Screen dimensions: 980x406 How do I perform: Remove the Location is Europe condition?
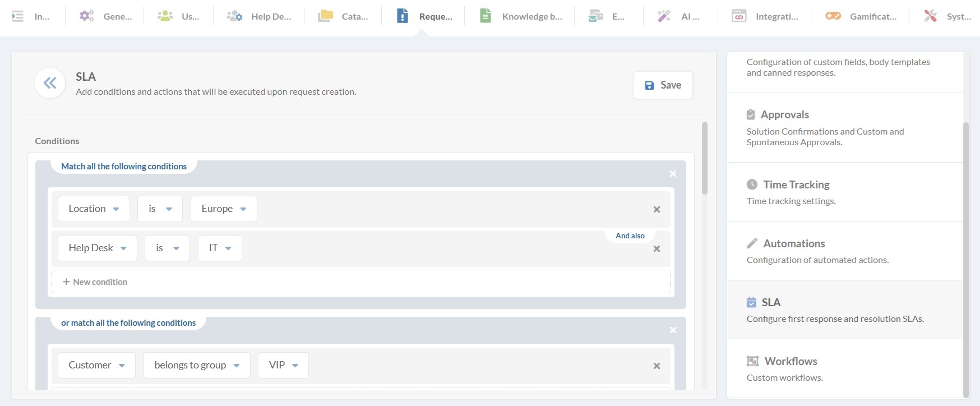[x=656, y=209]
